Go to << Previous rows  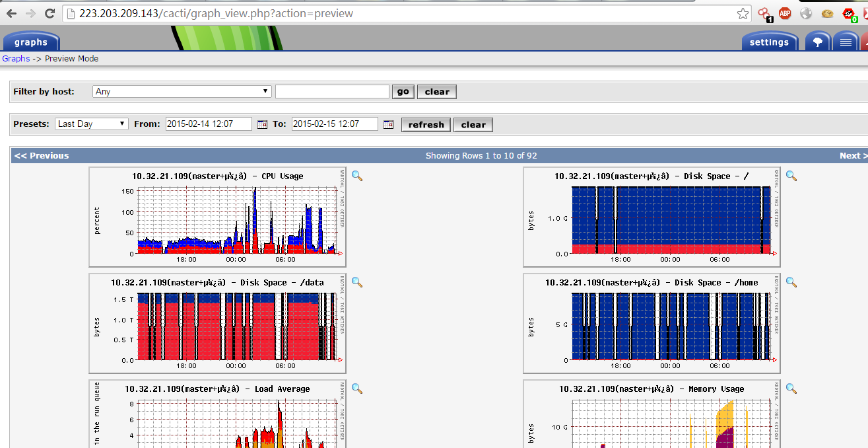pyautogui.click(x=42, y=155)
